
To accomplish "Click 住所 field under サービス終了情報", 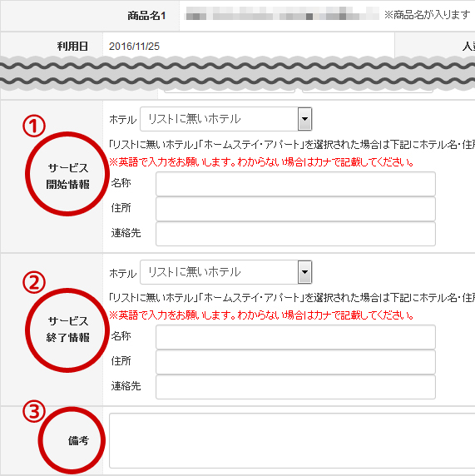I will 295,362.
